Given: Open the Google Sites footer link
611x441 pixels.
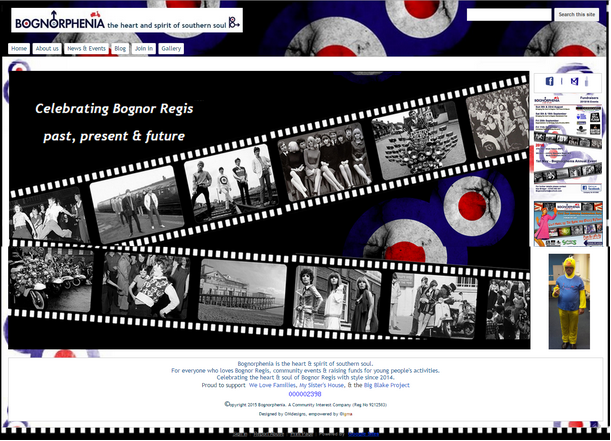Looking at the screenshot, I should click(363, 434).
